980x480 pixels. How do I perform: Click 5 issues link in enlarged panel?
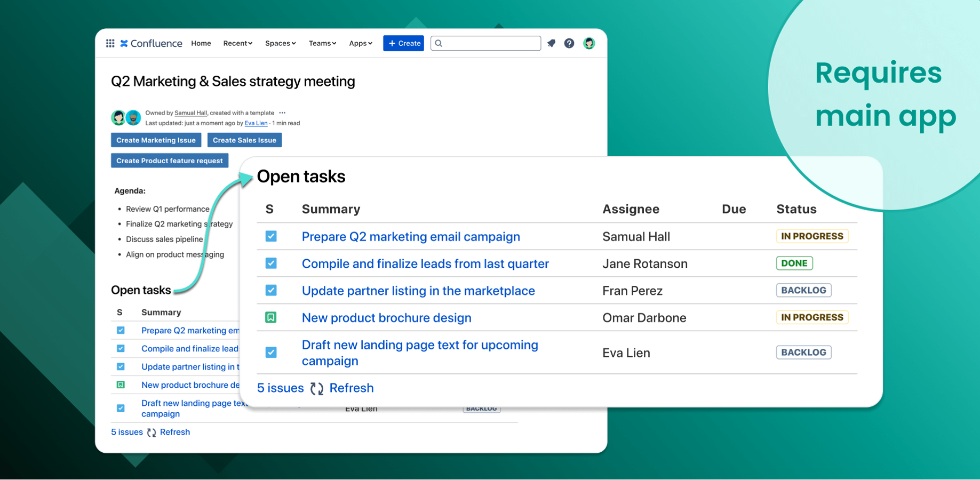point(280,388)
